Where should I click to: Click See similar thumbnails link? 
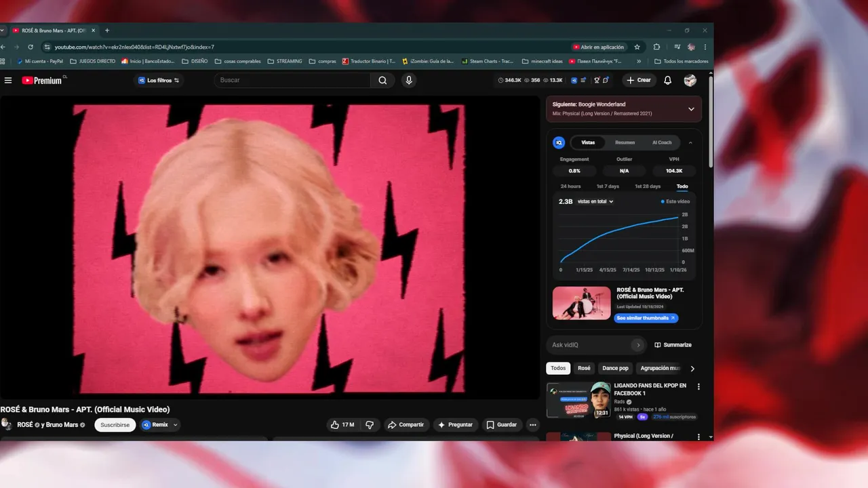tap(646, 318)
